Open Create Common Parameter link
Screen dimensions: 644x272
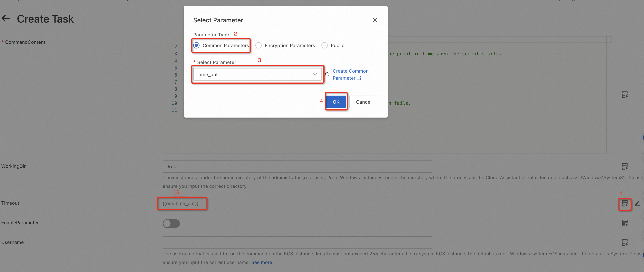click(x=350, y=75)
